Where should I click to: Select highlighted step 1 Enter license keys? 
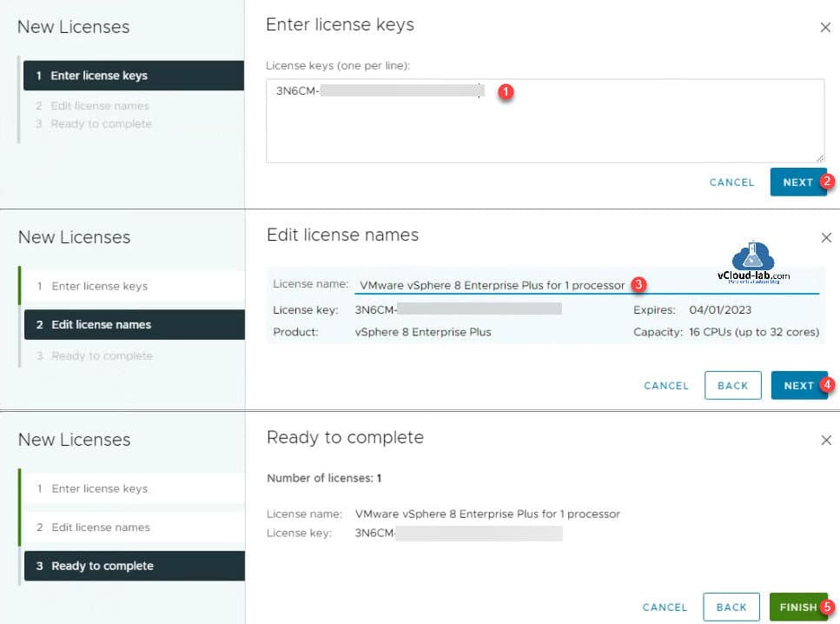[x=134, y=76]
